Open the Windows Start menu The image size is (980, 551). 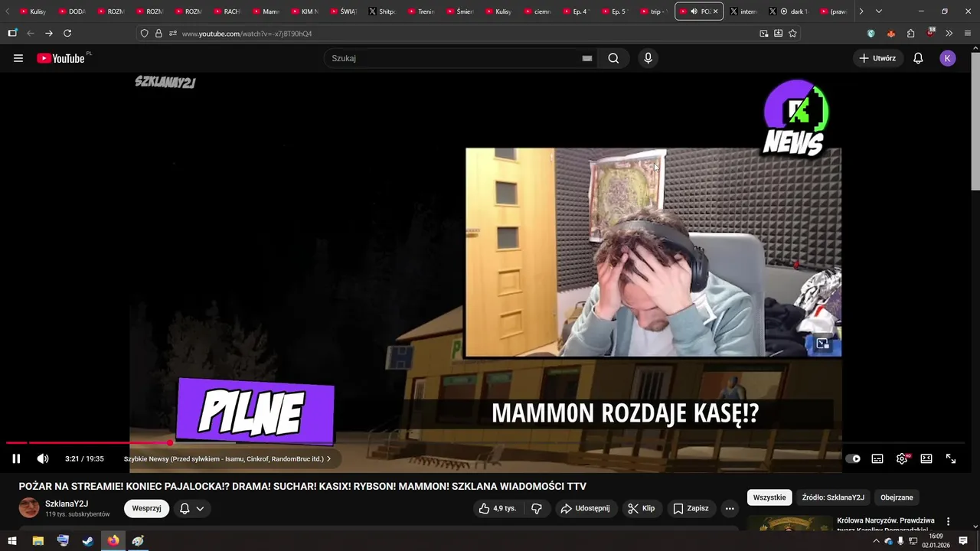pyautogui.click(x=12, y=541)
